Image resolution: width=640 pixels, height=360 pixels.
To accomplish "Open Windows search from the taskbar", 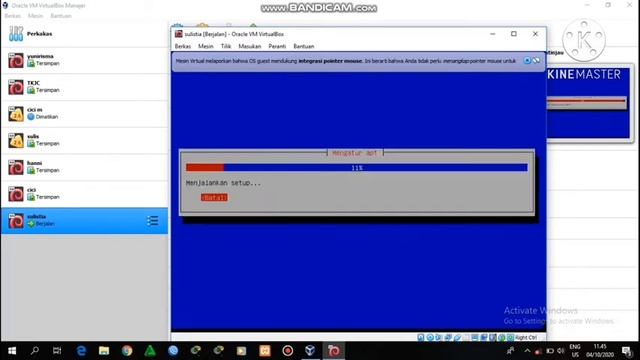I will [x=35, y=351].
